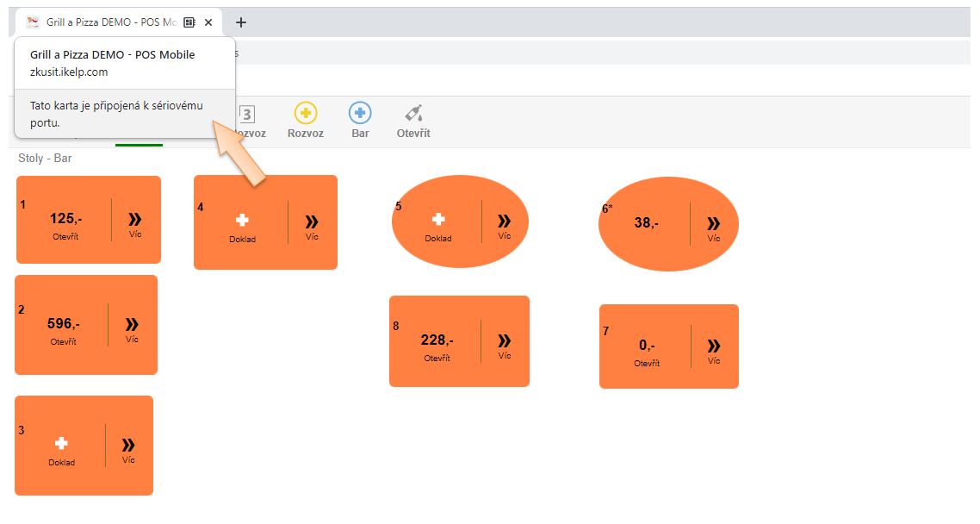Show Víc menu for table 8
The image size is (980, 524).
[505, 345]
